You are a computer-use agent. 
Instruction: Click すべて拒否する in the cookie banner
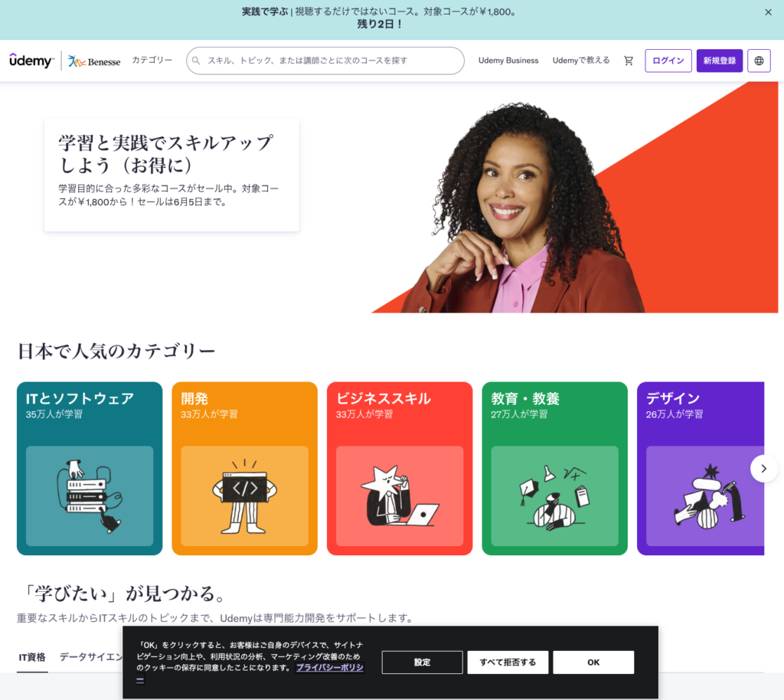pos(508,662)
